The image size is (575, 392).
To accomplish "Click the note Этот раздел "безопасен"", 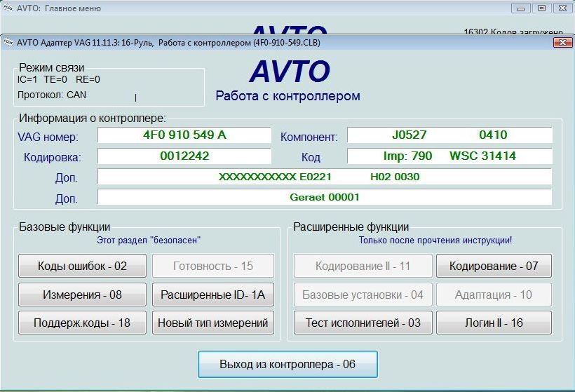I will 149,241.
